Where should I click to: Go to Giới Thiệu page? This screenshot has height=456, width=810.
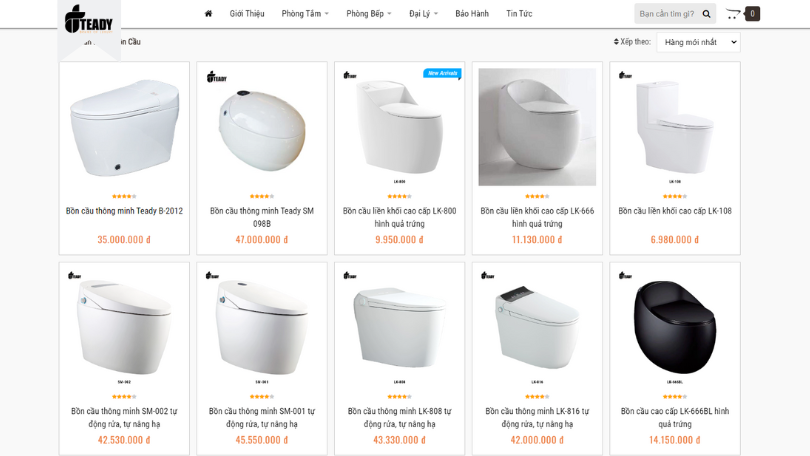(247, 14)
